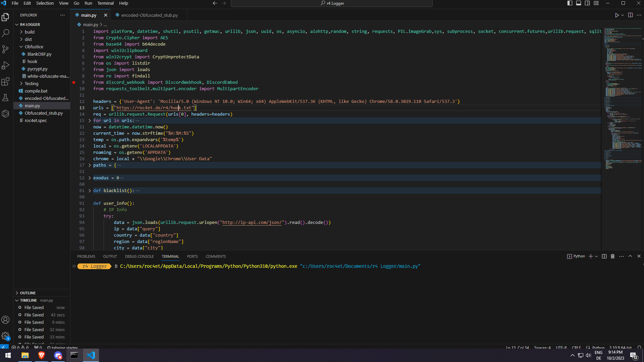This screenshot has width=644, height=362.
Task: Split the editor right
Action: tap(630, 15)
